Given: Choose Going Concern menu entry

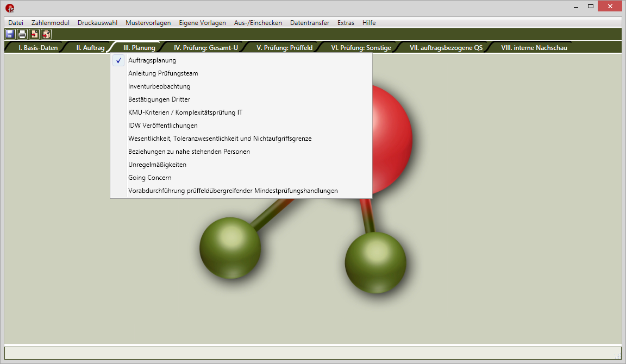Looking at the screenshot, I should tap(150, 178).
